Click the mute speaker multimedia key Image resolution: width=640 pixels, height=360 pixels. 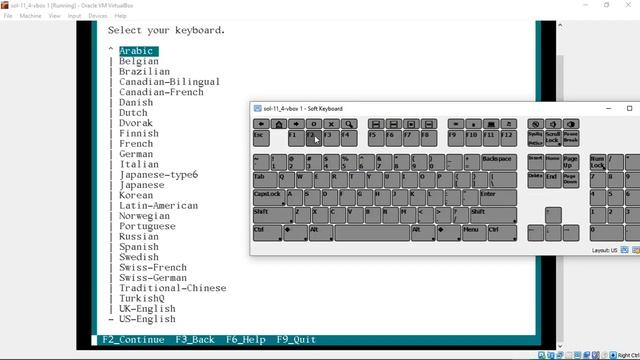pos(536,124)
